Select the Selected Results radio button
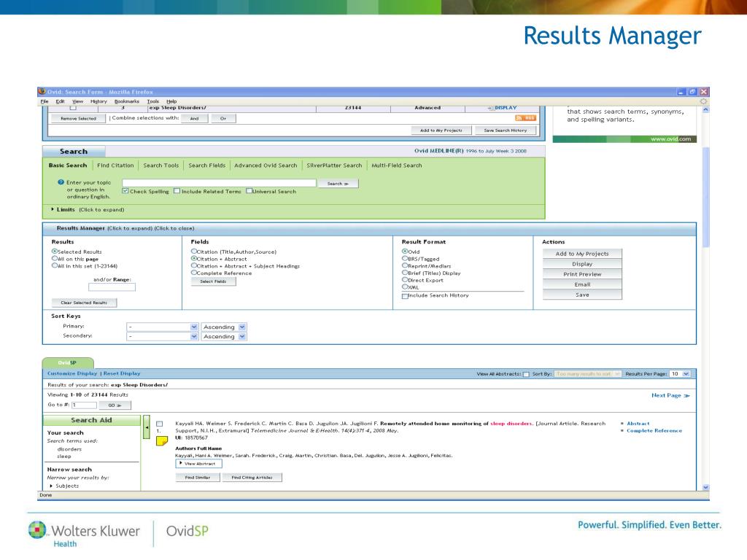 click(55, 251)
